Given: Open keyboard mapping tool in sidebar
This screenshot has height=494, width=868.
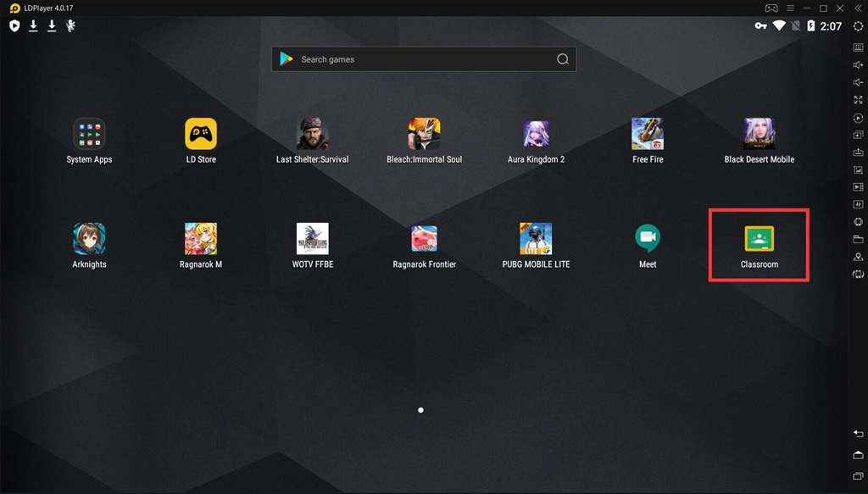Looking at the screenshot, I should coord(858,47).
